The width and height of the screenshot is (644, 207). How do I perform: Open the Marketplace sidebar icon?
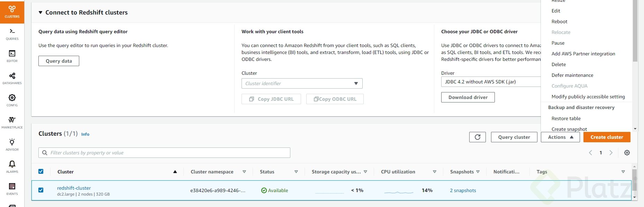[12, 123]
